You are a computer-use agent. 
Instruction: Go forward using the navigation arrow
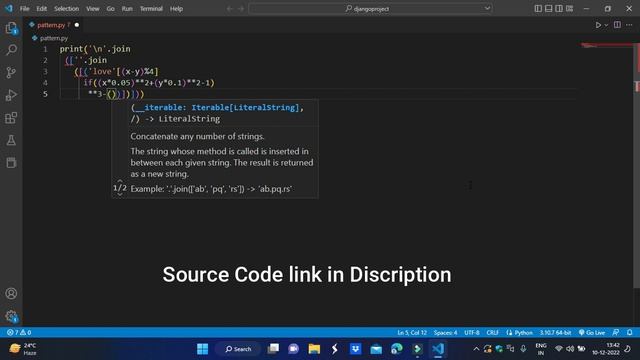[x=241, y=9]
